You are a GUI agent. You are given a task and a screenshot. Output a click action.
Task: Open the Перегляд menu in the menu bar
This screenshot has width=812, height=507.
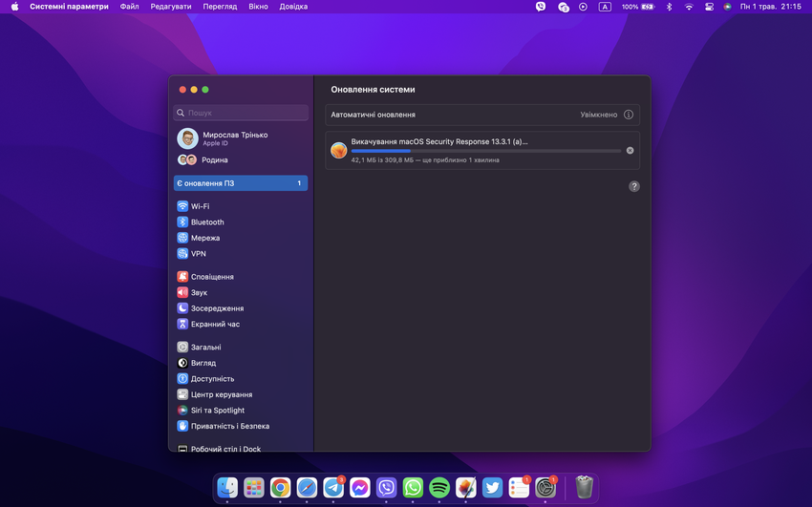(x=220, y=7)
